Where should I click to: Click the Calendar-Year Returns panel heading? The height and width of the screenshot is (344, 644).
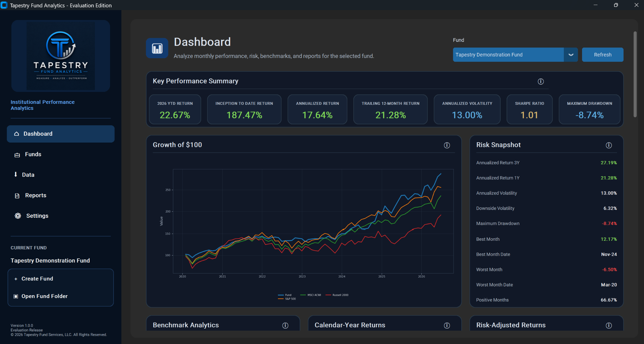[x=350, y=325]
